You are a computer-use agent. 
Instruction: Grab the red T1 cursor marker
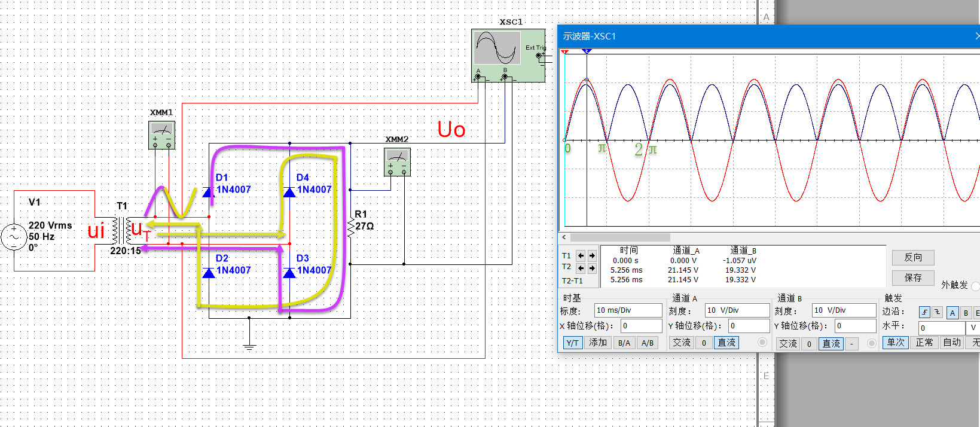(x=565, y=52)
